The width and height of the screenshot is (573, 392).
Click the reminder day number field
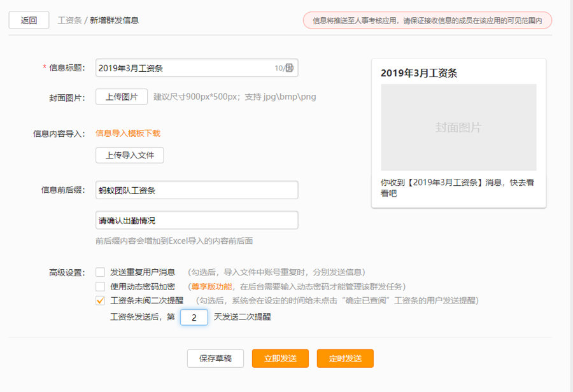(194, 317)
